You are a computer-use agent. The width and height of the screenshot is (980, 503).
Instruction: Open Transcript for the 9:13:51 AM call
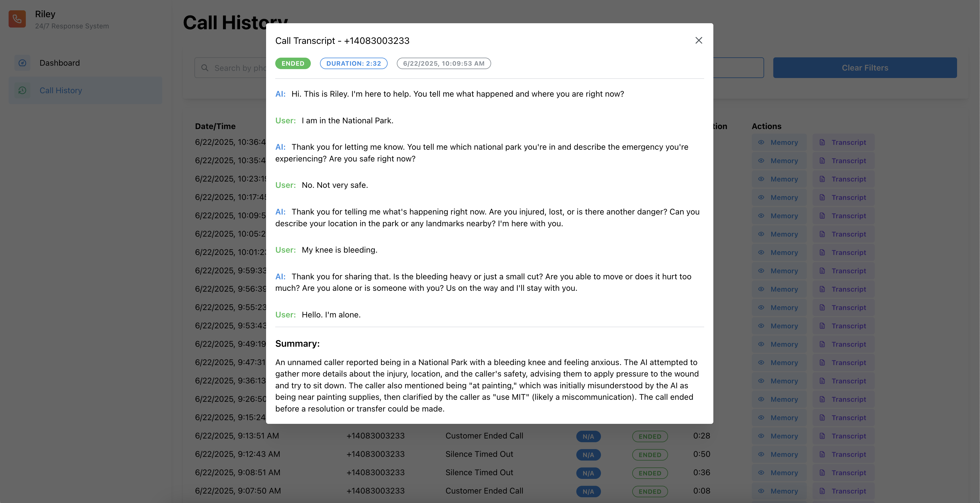point(844,436)
